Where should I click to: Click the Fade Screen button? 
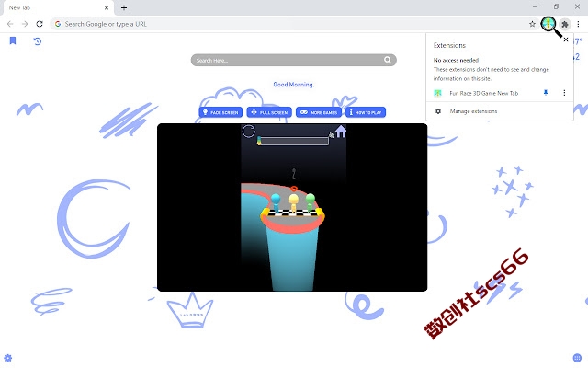(x=220, y=112)
